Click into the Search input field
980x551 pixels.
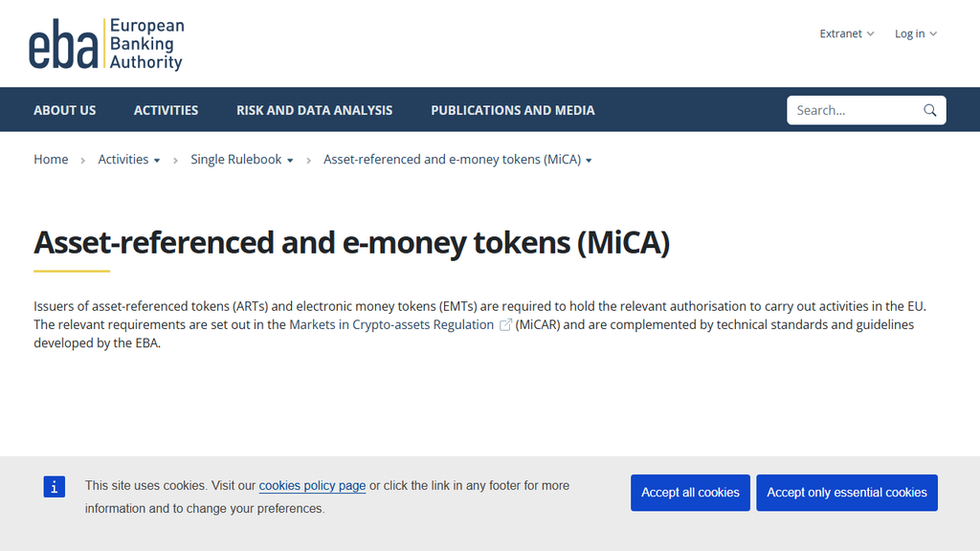coord(853,111)
